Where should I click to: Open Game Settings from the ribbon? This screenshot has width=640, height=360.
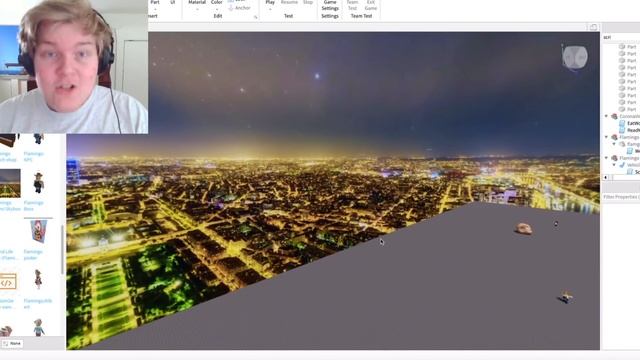[330, 5]
